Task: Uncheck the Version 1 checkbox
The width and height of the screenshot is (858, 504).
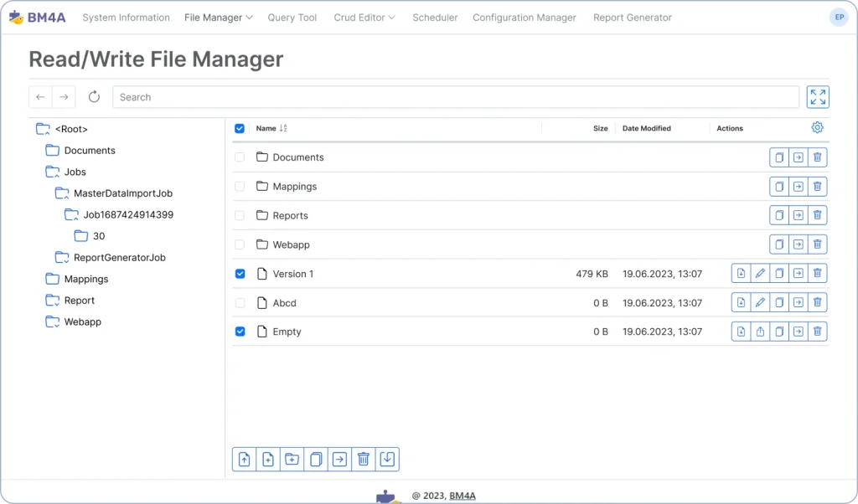Action: point(240,273)
